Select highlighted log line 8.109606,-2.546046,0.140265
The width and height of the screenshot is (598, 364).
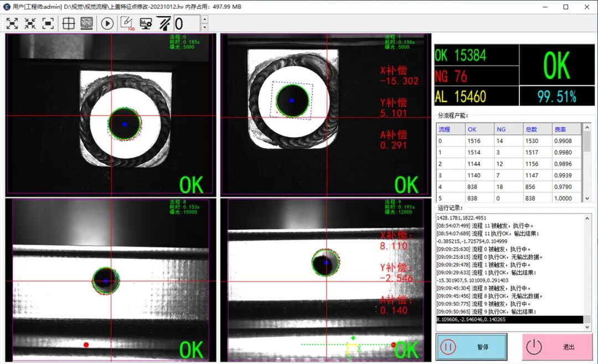coord(509,319)
